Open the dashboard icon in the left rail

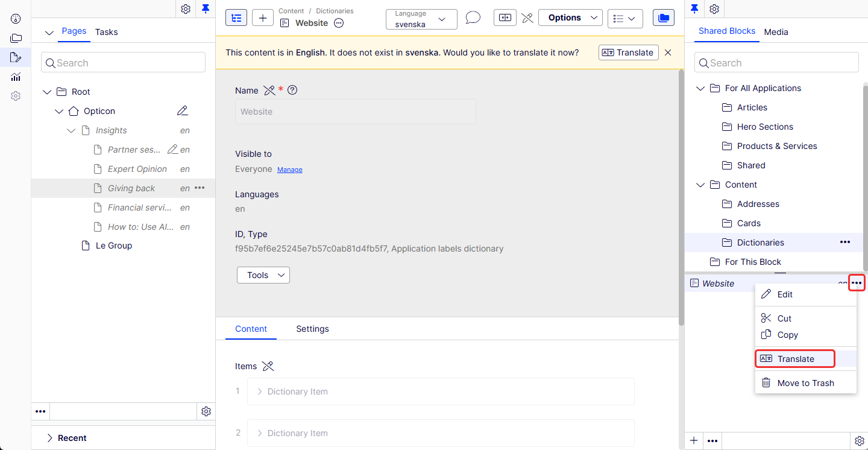16,19
